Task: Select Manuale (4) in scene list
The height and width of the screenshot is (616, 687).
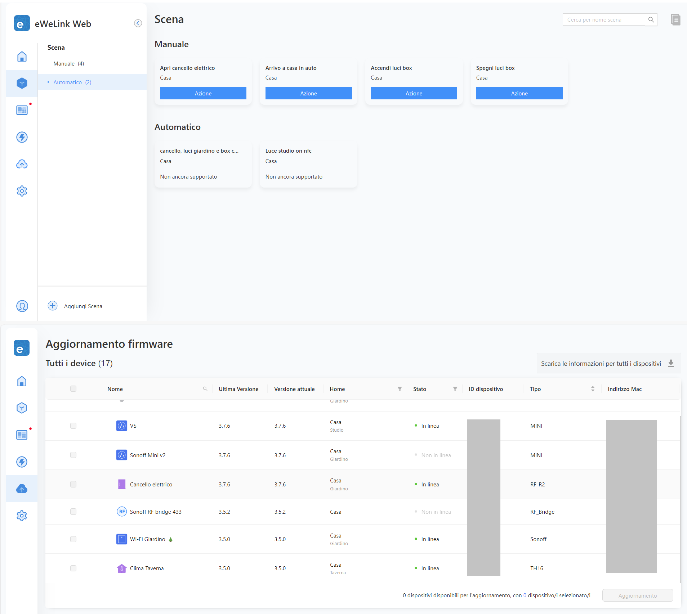Action: coord(68,64)
